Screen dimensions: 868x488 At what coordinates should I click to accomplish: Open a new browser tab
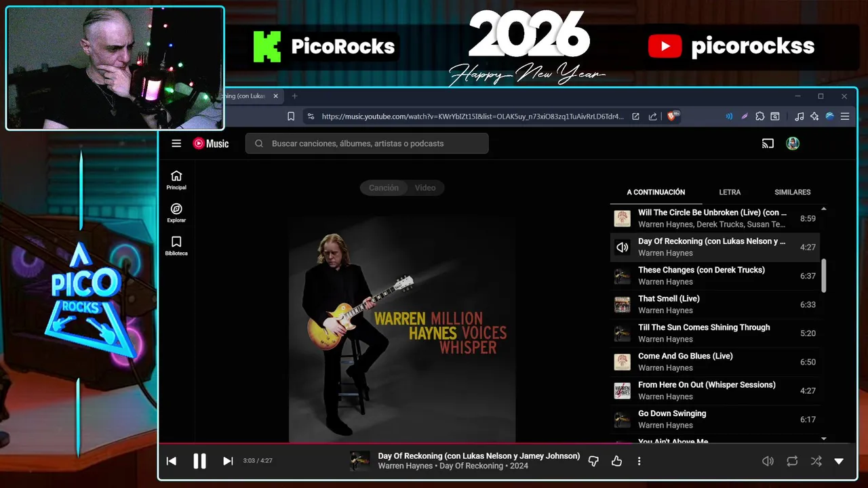[x=294, y=96]
